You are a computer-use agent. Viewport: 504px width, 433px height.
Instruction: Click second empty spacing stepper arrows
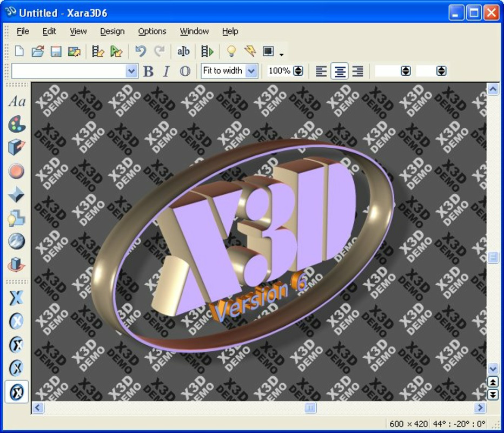[441, 71]
